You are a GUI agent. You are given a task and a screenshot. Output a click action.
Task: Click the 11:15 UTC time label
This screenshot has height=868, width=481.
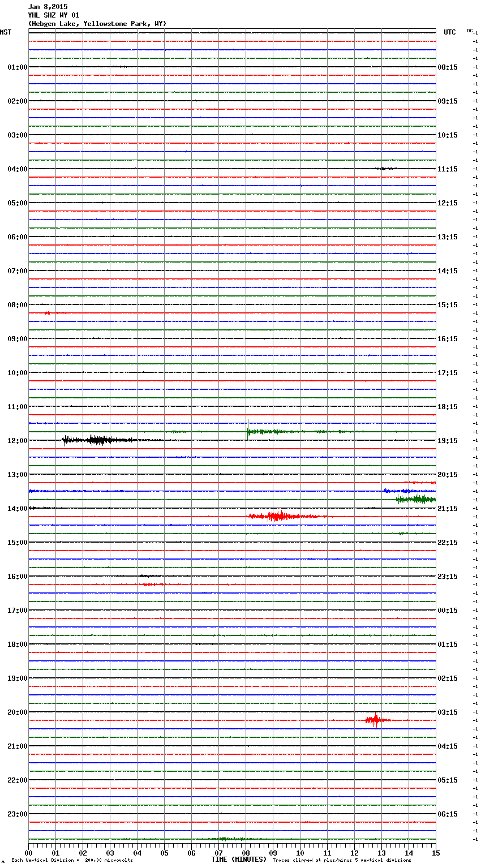click(448, 169)
